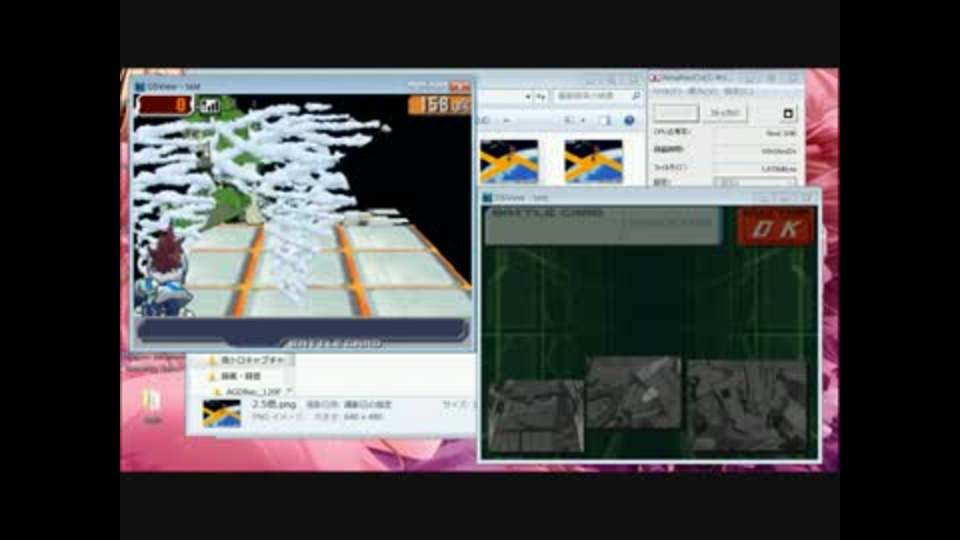The width and height of the screenshot is (960, 540).
Task: Click the custom gauge bar below the battlefield
Action: [x=302, y=331]
